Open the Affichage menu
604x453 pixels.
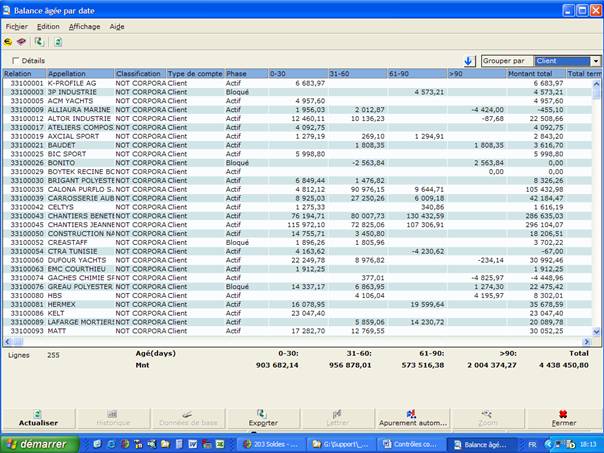pos(84,26)
